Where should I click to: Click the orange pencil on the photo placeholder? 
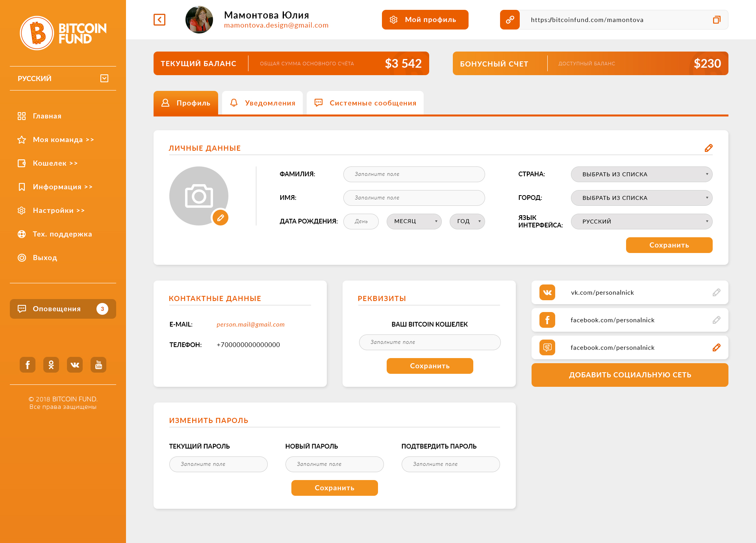click(220, 218)
